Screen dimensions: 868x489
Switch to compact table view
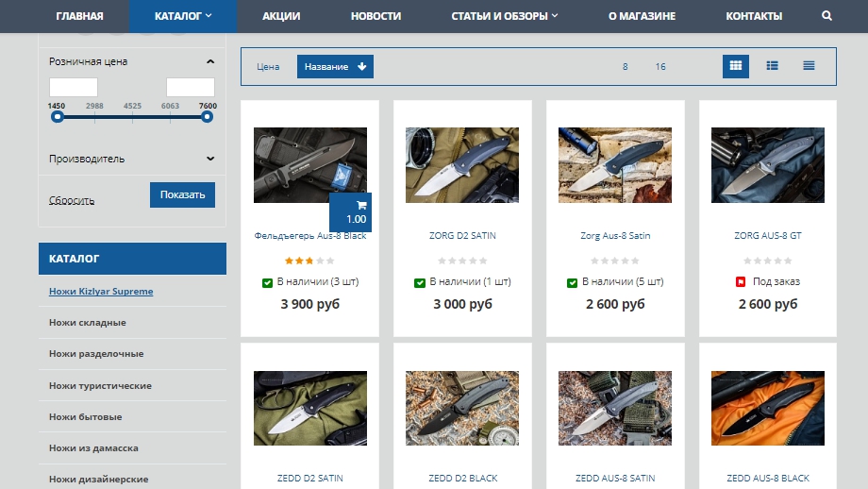coord(809,66)
